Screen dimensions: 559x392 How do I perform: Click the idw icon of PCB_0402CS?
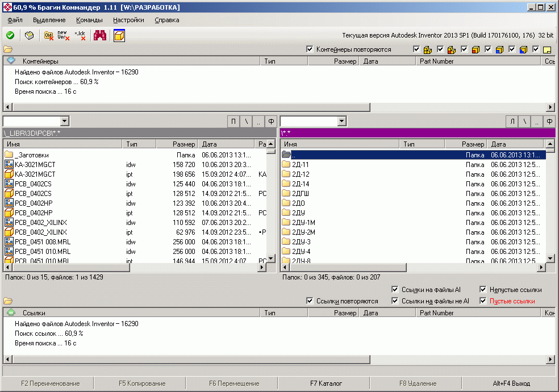click(9, 184)
